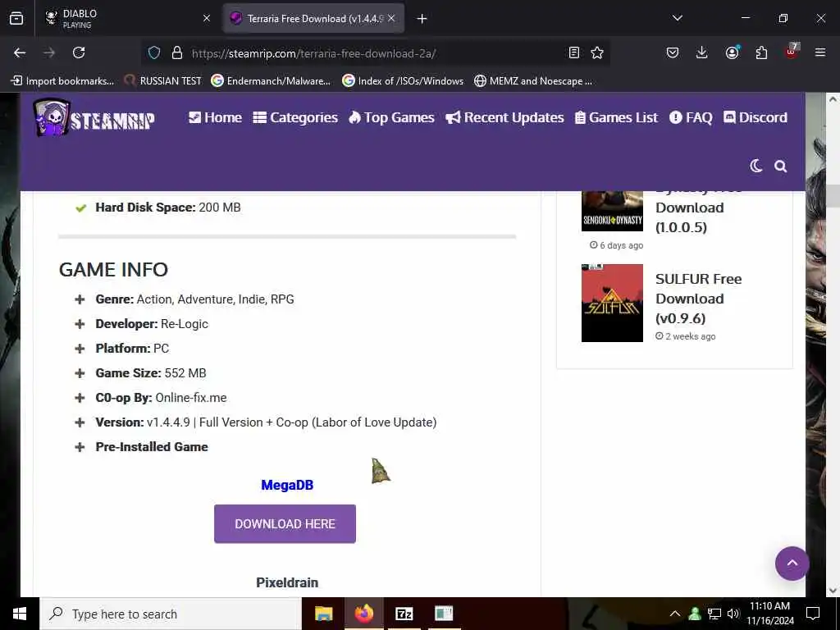Image resolution: width=840 pixels, height=630 pixels.
Task: Close the DIABLO tab
Action: pos(207,18)
